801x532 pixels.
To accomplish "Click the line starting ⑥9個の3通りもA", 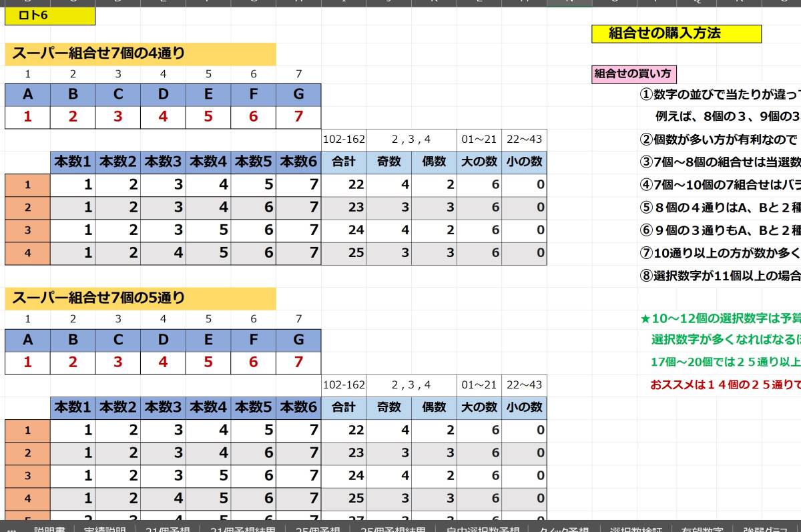I will pos(720,230).
